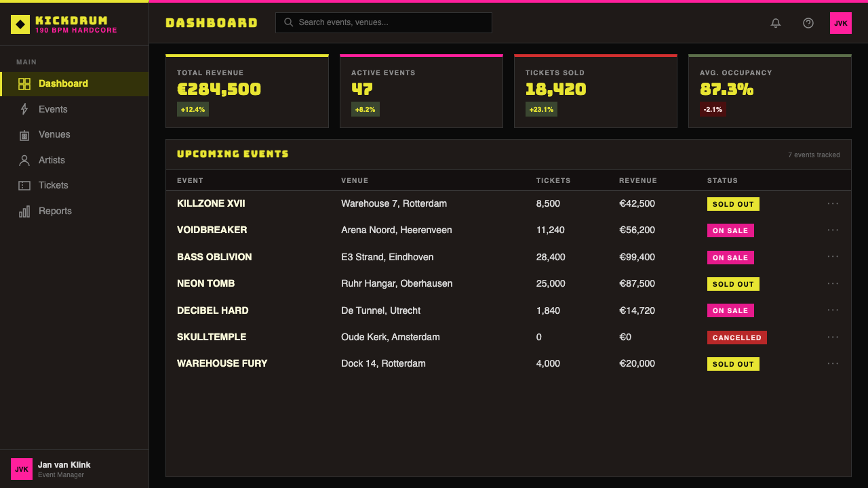Click the Venues building icon

[24, 135]
